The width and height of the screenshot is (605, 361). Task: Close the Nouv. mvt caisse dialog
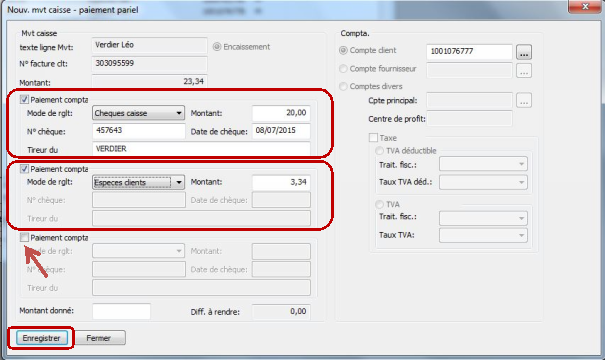(x=585, y=6)
